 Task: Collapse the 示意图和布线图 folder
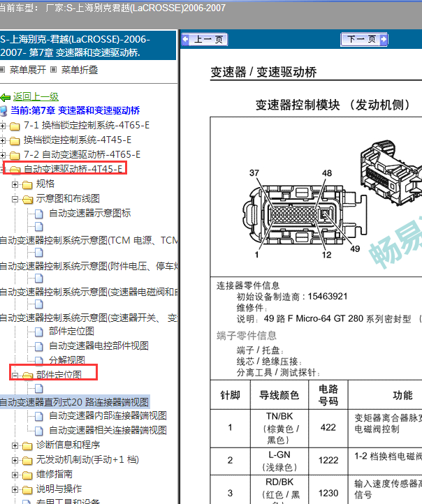pyautogui.click(x=15, y=199)
